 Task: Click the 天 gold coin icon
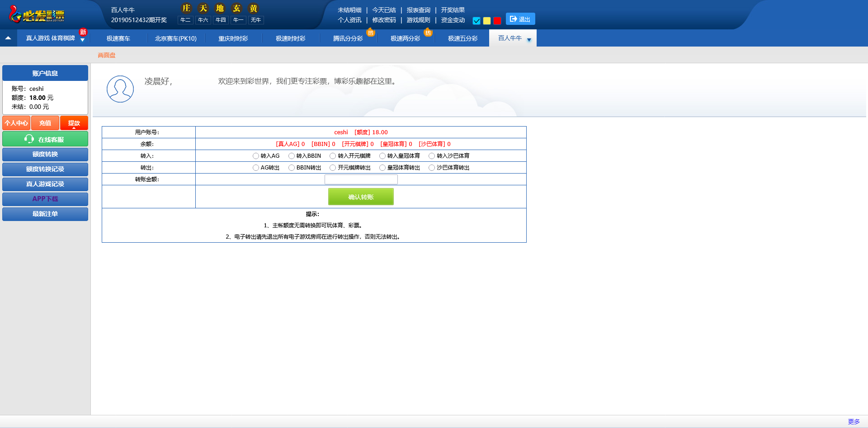pos(203,8)
